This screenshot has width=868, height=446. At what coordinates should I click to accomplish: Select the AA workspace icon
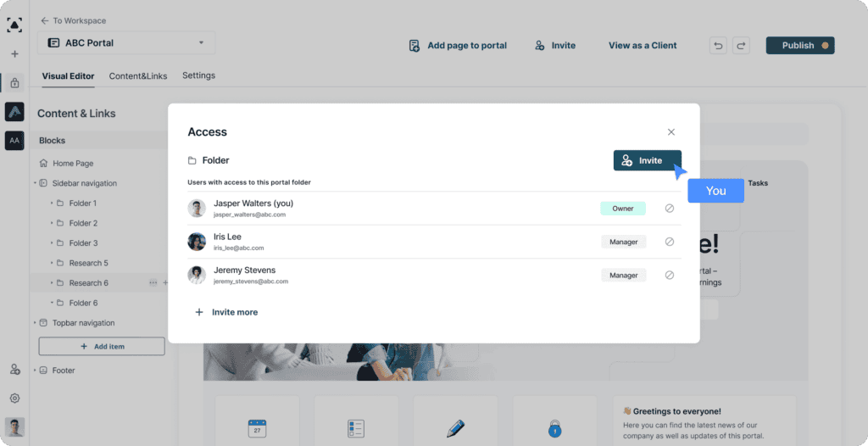tap(15, 141)
